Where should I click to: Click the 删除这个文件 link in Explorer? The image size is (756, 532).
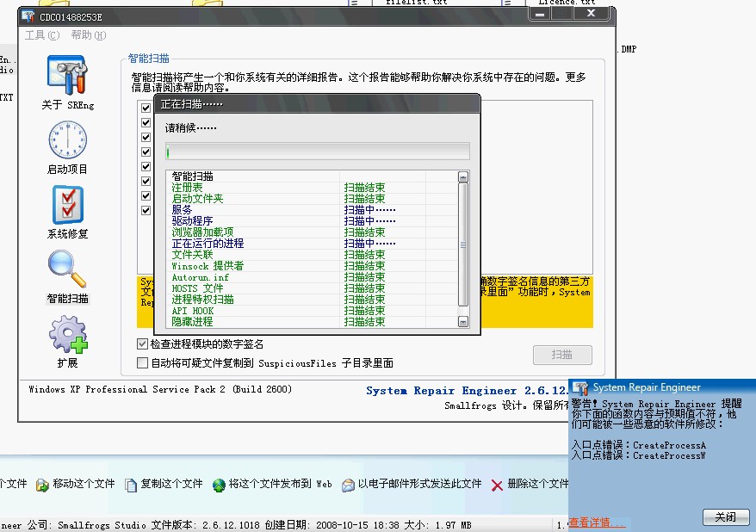(537, 484)
